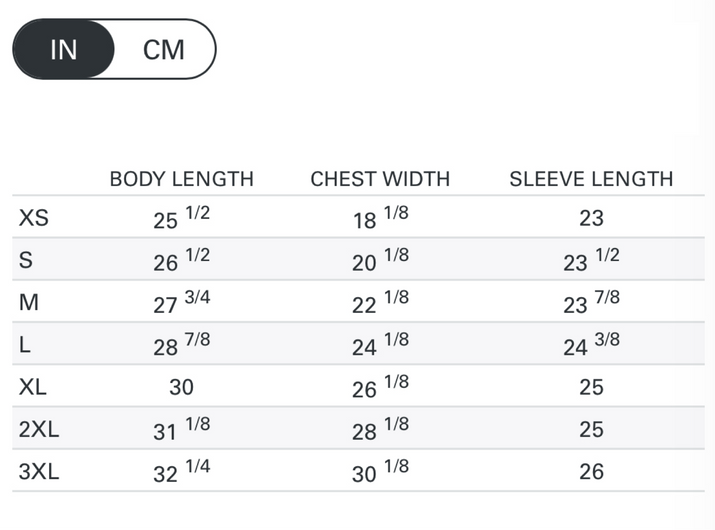Screen dimensions: 715x530
Task: Click the SLEEVE LENGTH column header
Action: [591, 179]
